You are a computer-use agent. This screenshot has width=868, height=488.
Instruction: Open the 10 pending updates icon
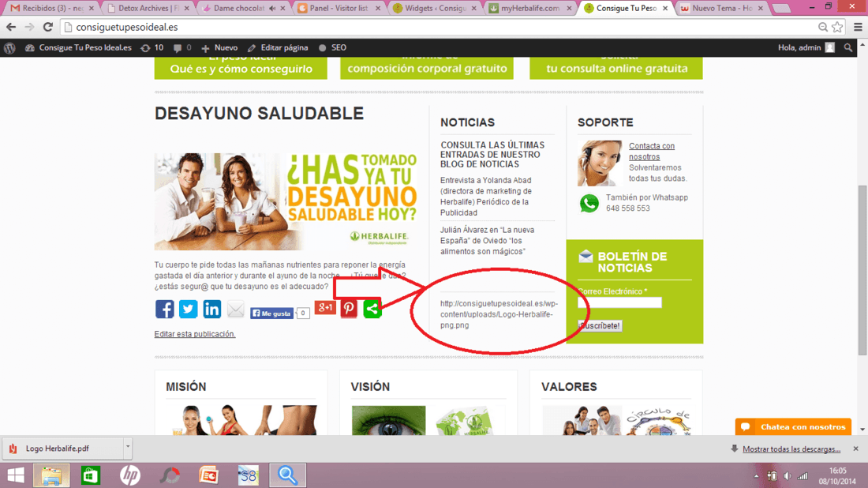152,47
